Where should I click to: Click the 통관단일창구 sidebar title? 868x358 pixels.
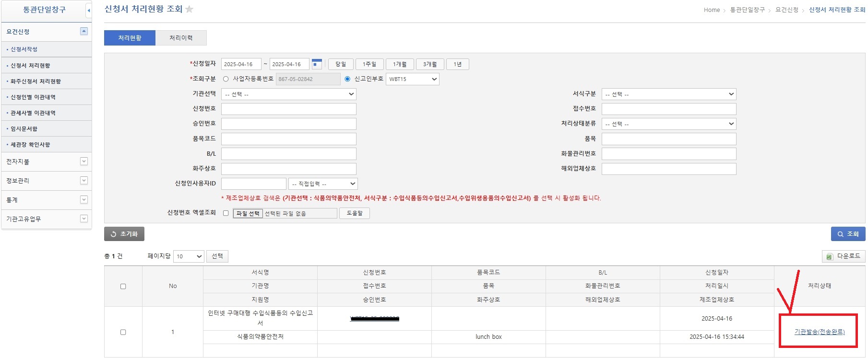(x=44, y=10)
